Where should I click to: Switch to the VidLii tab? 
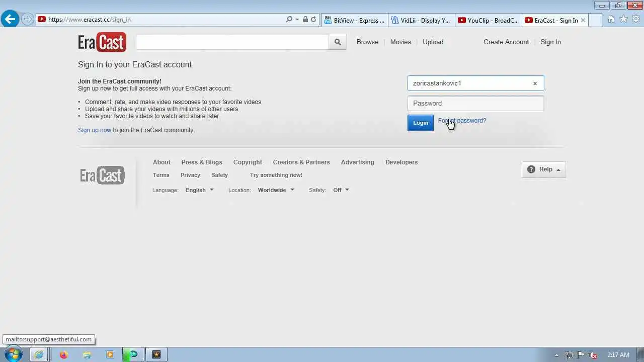click(x=422, y=20)
